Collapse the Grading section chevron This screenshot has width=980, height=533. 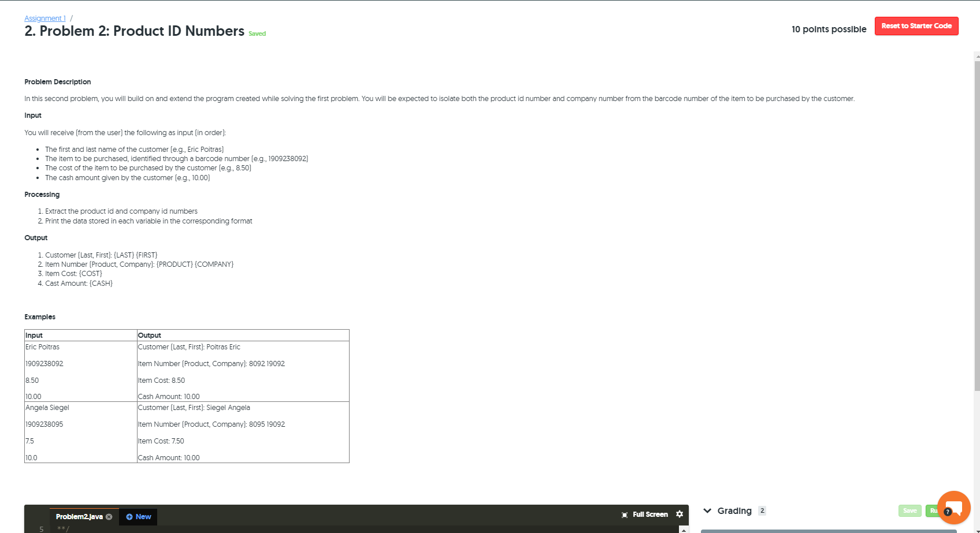(707, 510)
